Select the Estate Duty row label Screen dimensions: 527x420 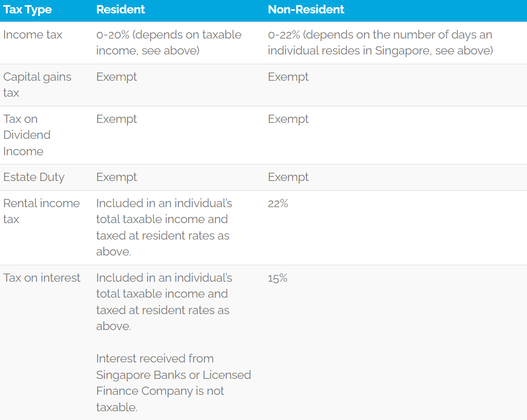pyautogui.click(x=33, y=177)
